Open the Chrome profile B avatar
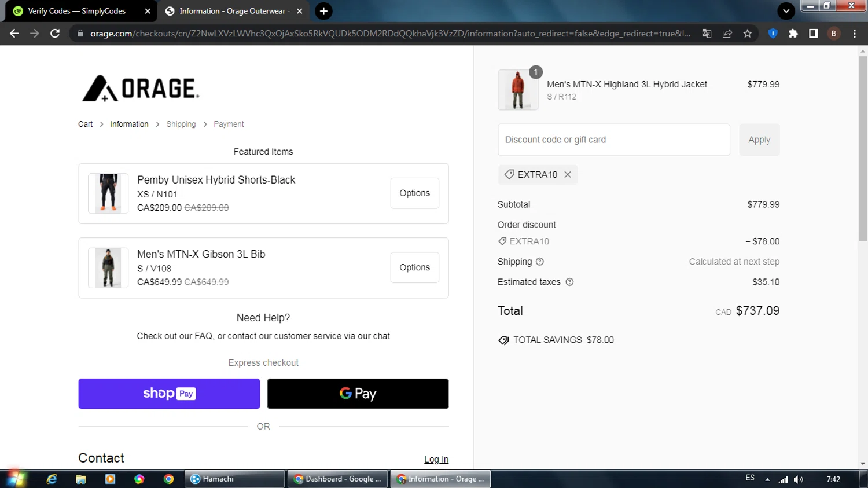 (834, 34)
